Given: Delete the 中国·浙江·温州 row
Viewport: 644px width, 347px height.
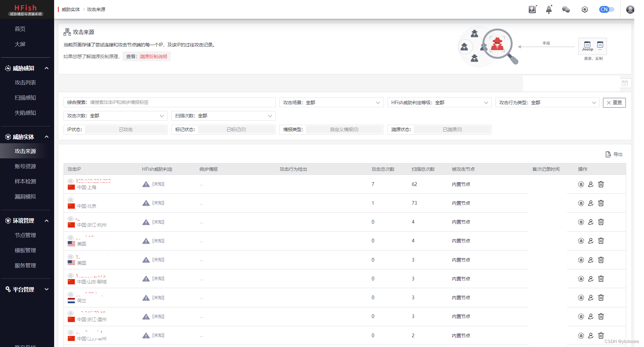Looking at the screenshot, I should tap(601, 316).
